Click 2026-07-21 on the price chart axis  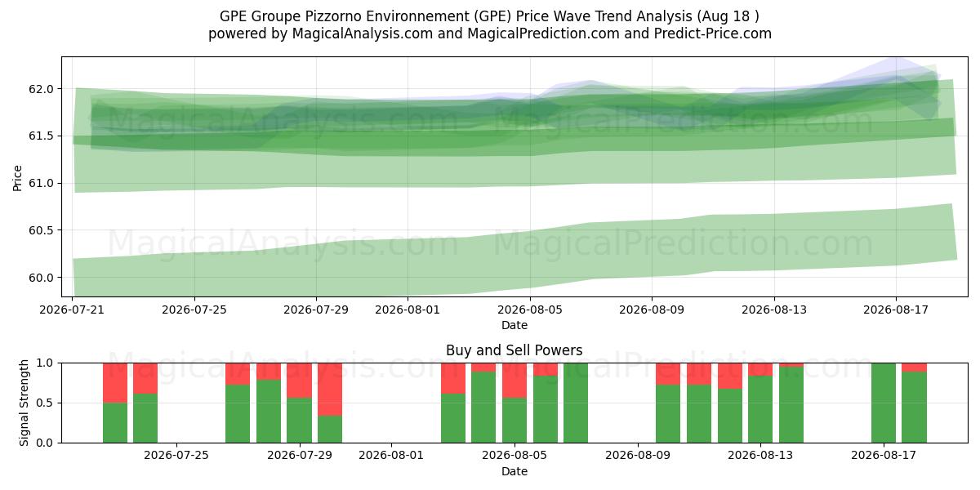tap(73, 310)
